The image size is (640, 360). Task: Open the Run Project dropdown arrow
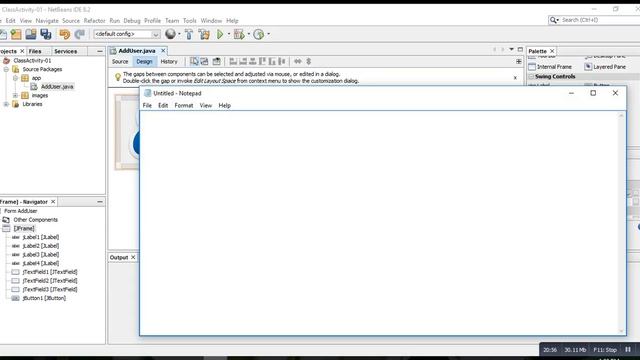coord(229,34)
